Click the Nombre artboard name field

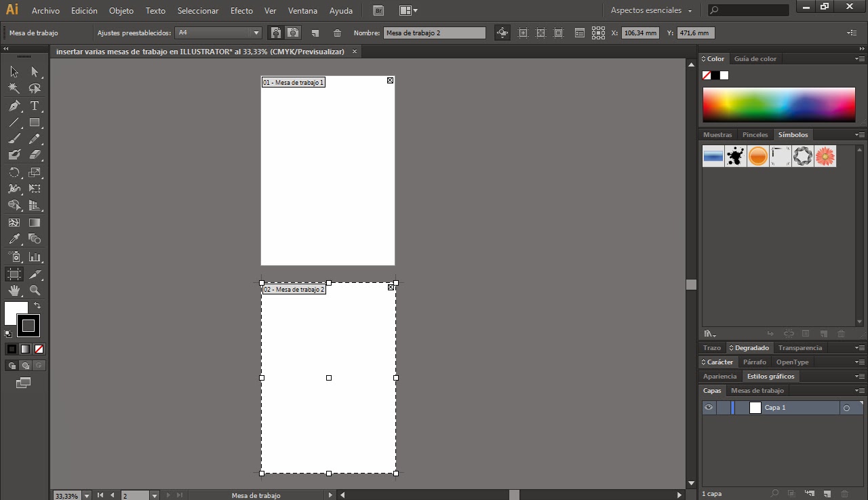coord(435,33)
